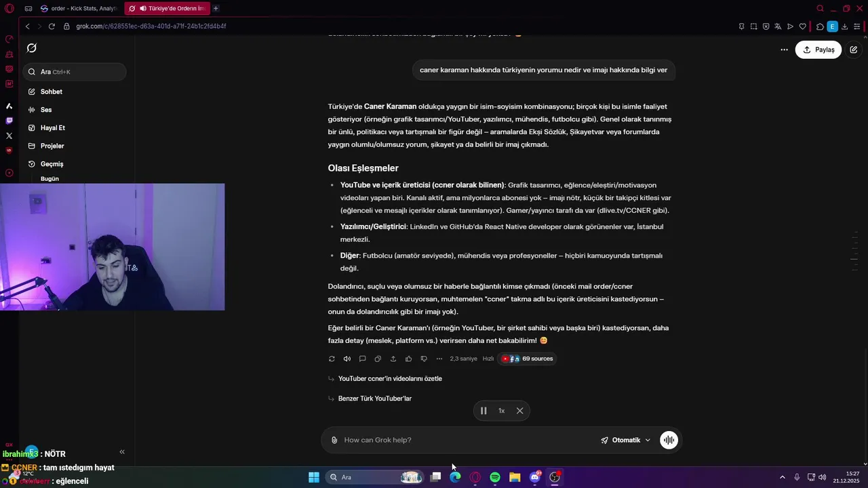Image resolution: width=868 pixels, height=488 pixels.
Task: Click the attach file paperclip icon
Action: [x=334, y=440]
